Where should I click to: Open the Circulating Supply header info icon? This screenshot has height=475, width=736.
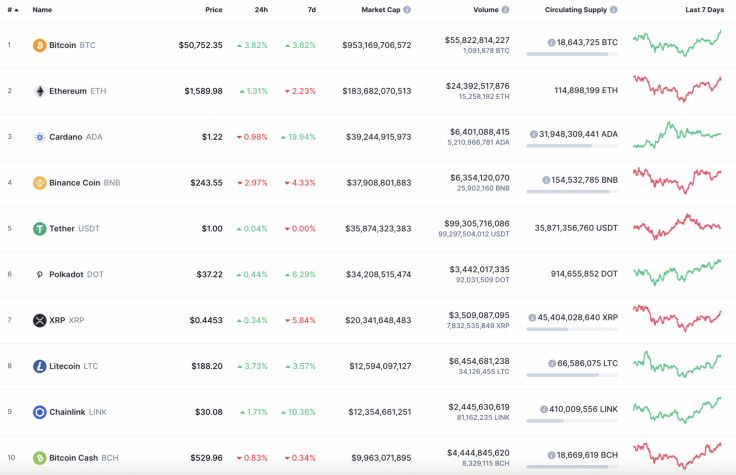pyautogui.click(x=613, y=9)
